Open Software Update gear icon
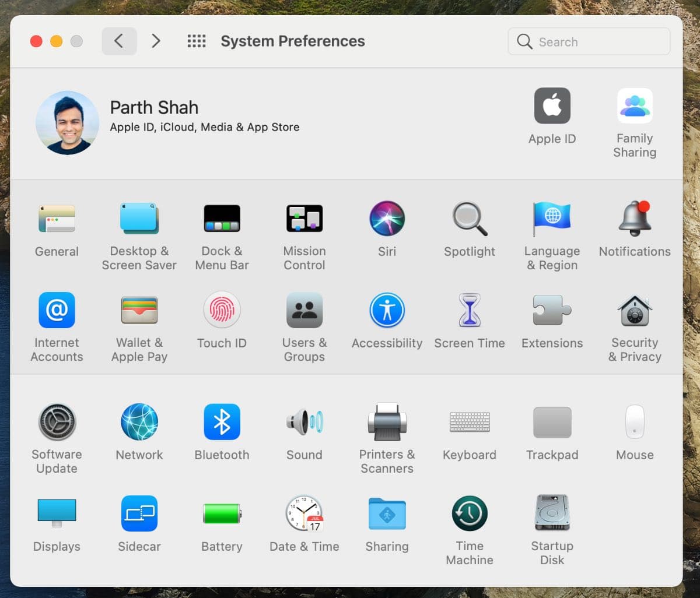The height and width of the screenshot is (598, 700). (x=57, y=422)
